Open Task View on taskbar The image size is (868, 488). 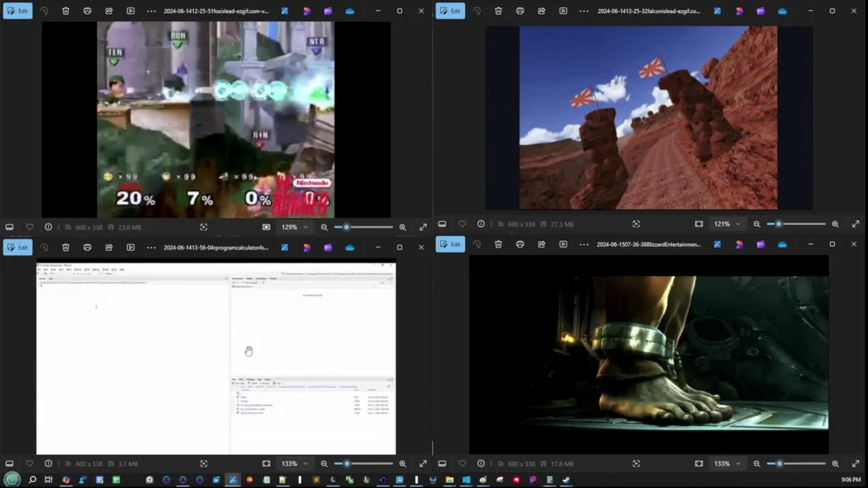tap(48, 480)
